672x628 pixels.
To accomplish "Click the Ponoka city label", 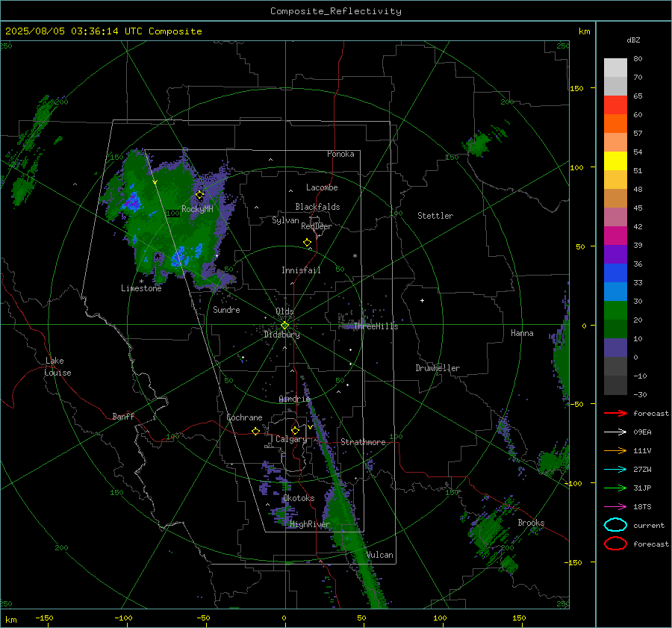I will coord(340,154).
